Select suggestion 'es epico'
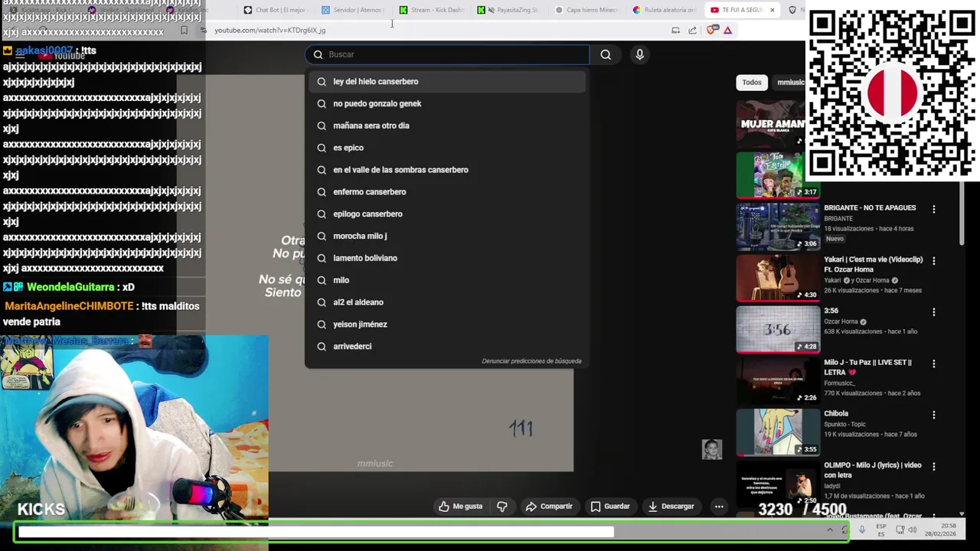Image resolution: width=980 pixels, height=551 pixels. 447,148
